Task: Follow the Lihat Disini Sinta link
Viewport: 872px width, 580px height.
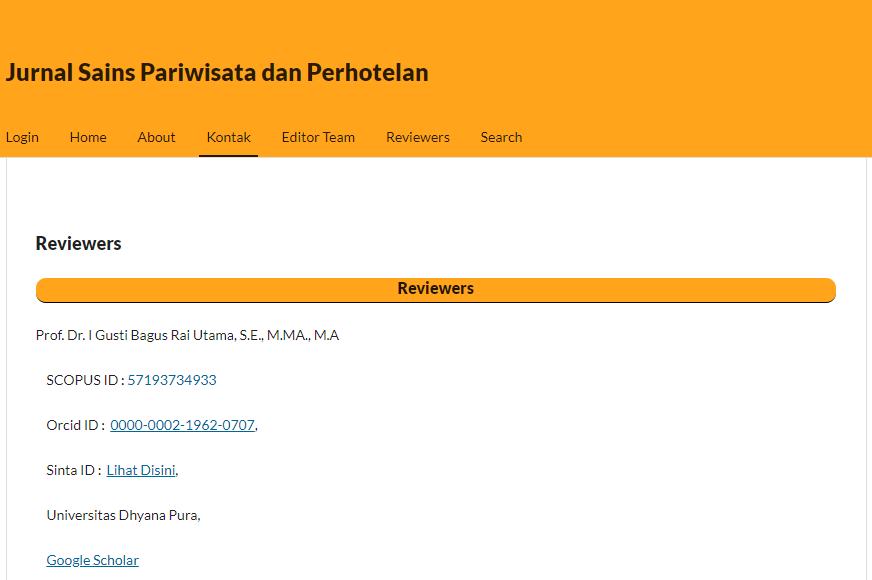Action: click(140, 470)
